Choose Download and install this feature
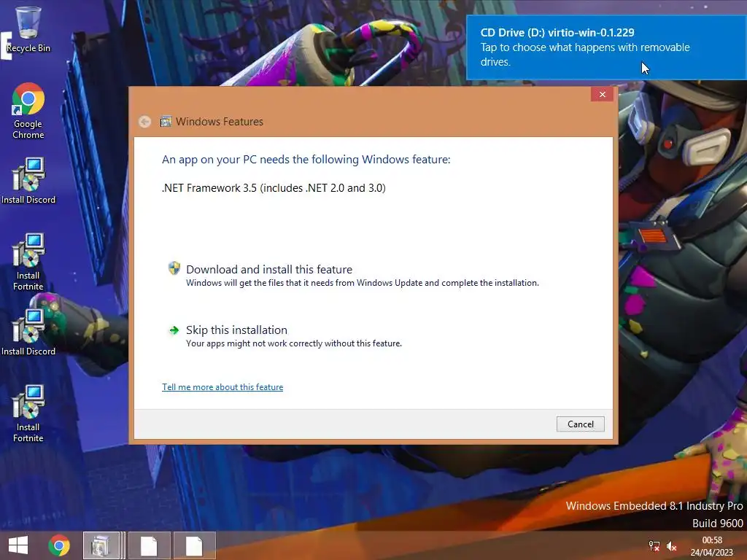This screenshot has height=560, width=747. [x=354, y=275]
